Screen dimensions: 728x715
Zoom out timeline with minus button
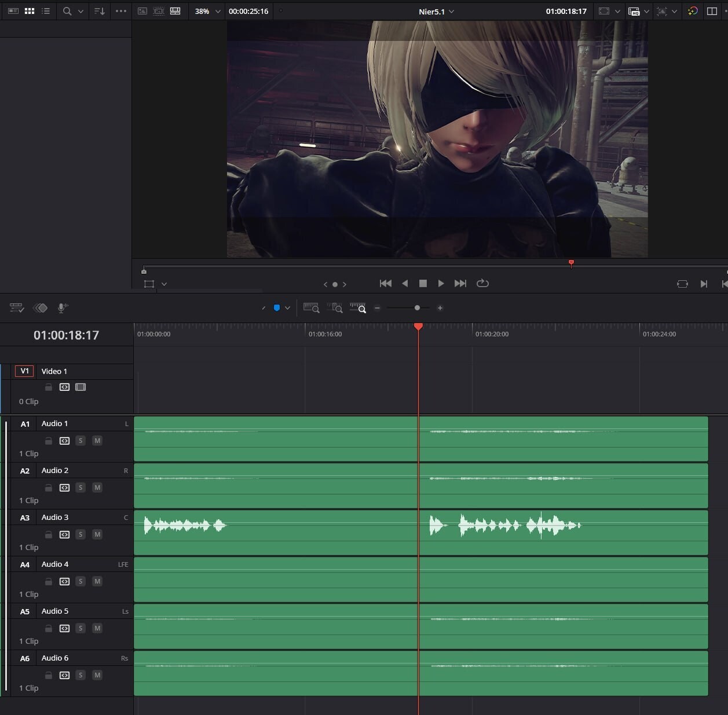click(x=377, y=308)
